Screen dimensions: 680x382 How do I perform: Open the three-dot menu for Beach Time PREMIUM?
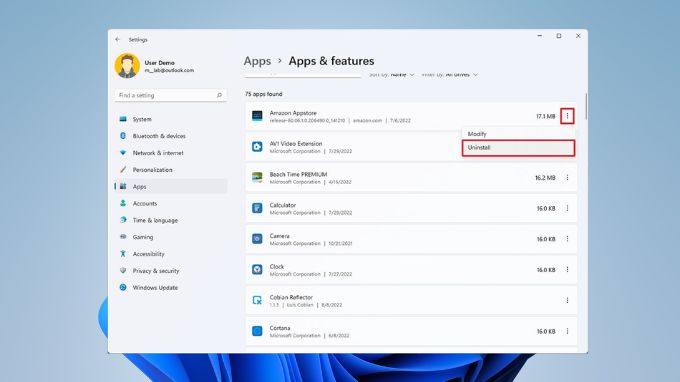pyautogui.click(x=567, y=178)
